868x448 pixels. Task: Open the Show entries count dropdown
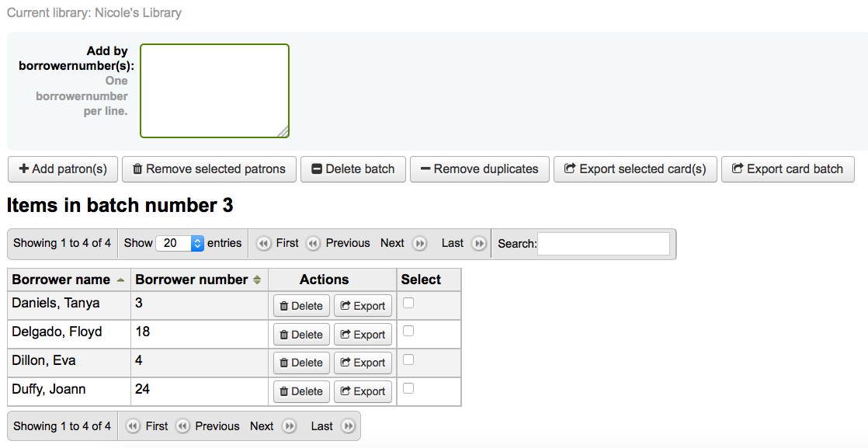pyautogui.click(x=179, y=243)
